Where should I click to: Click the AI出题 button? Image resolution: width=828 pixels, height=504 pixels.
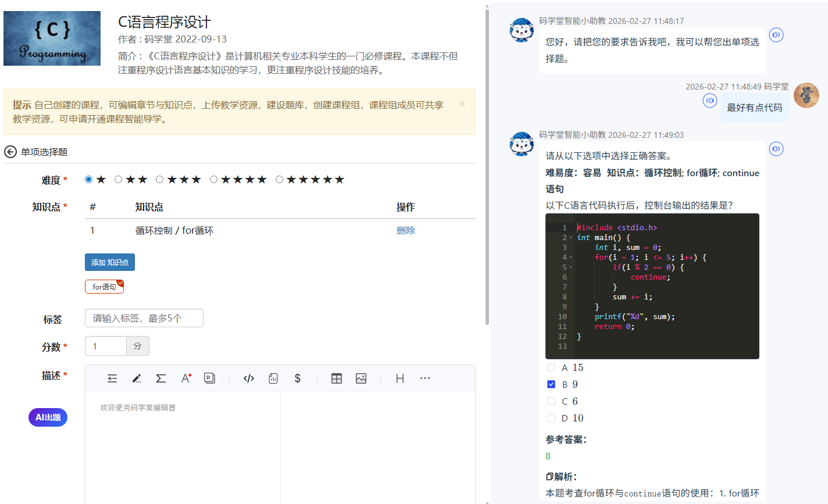pyautogui.click(x=48, y=417)
